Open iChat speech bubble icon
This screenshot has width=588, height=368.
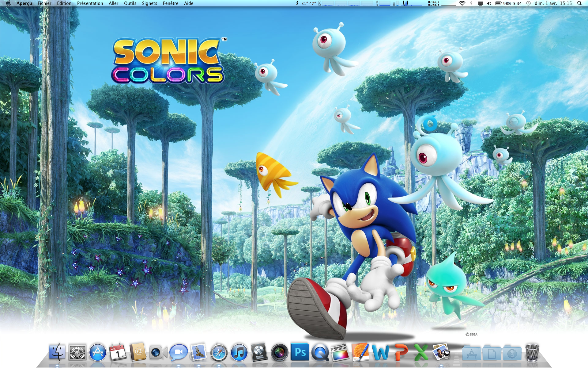179,352
